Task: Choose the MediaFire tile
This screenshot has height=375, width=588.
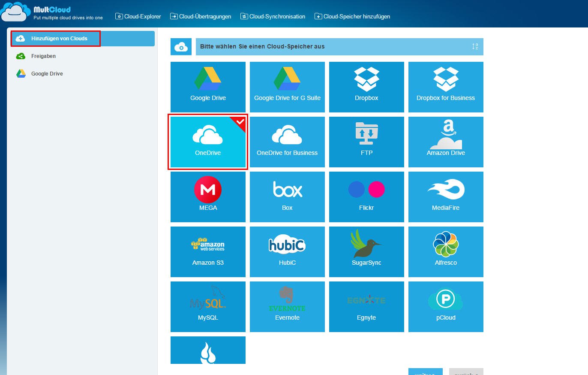Action: (x=446, y=197)
